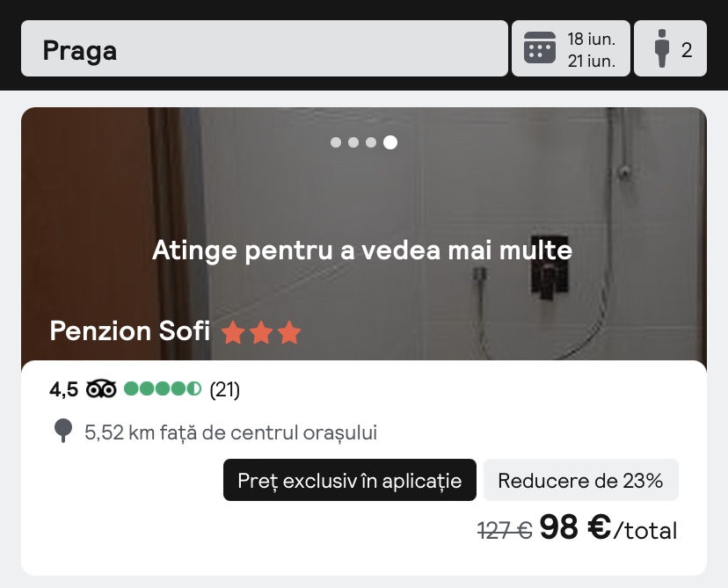Image resolution: width=728 pixels, height=588 pixels.
Task: Open the calendar icon date picker
Action: [540, 48]
